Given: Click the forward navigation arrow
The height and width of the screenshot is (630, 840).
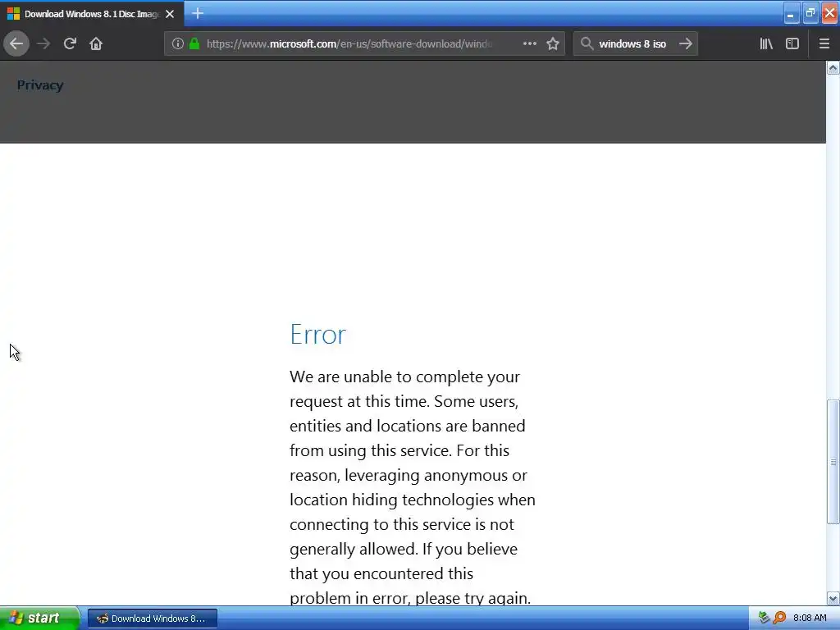Looking at the screenshot, I should click(x=43, y=43).
